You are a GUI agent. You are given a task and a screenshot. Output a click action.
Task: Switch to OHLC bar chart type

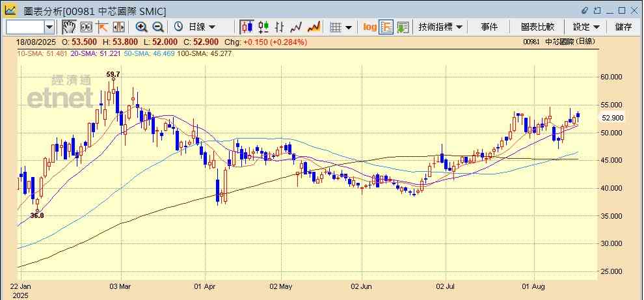tap(279, 27)
